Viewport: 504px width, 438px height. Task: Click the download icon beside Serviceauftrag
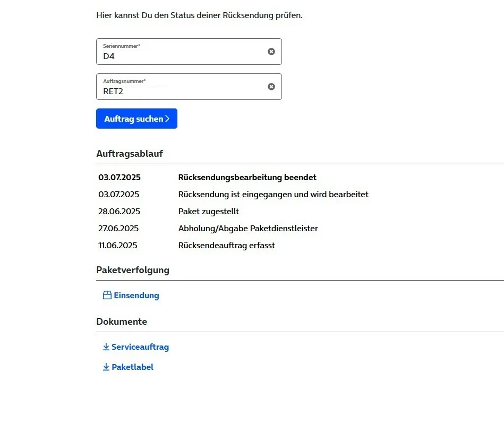[106, 347]
